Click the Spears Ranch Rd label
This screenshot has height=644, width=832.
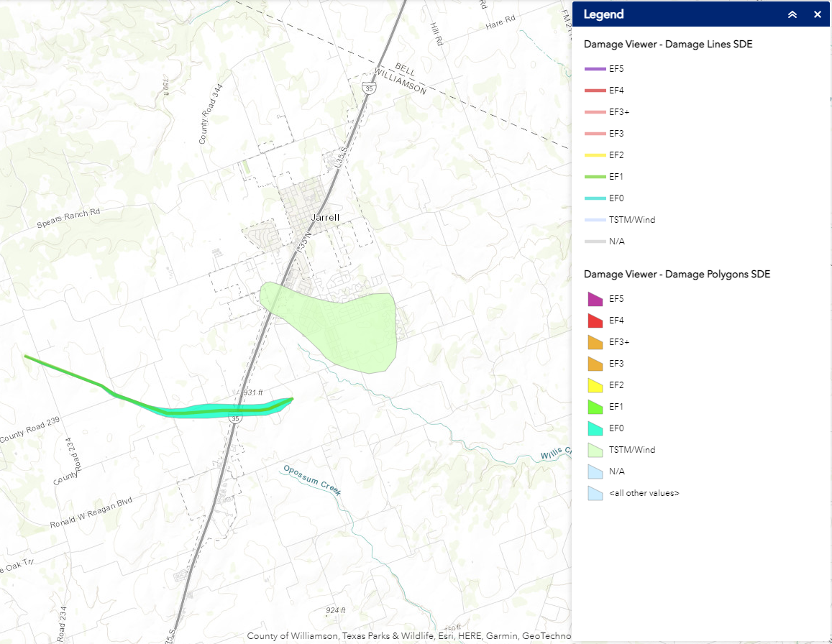coord(68,218)
